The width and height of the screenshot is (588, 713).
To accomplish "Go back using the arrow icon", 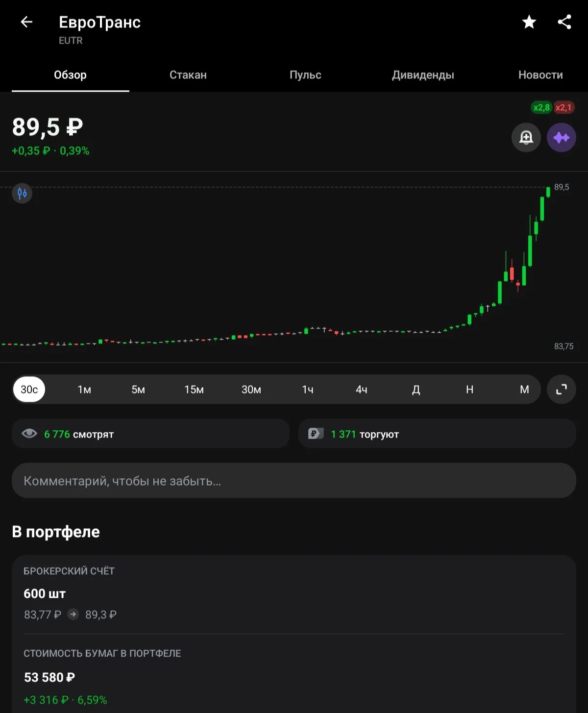I will click(26, 22).
